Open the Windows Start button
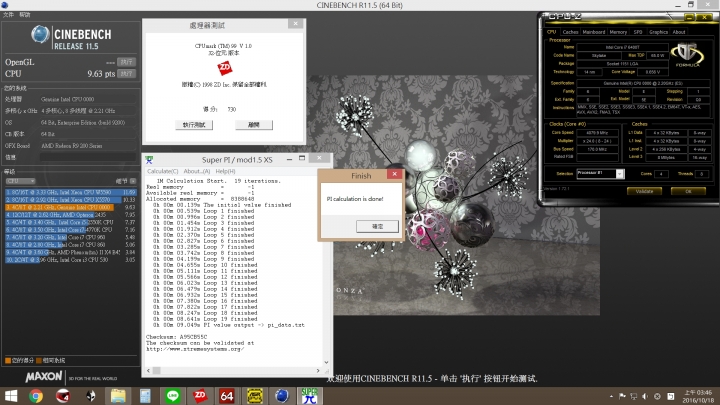Image resolution: width=720 pixels, height=405 pixels. tap(11, 396)
